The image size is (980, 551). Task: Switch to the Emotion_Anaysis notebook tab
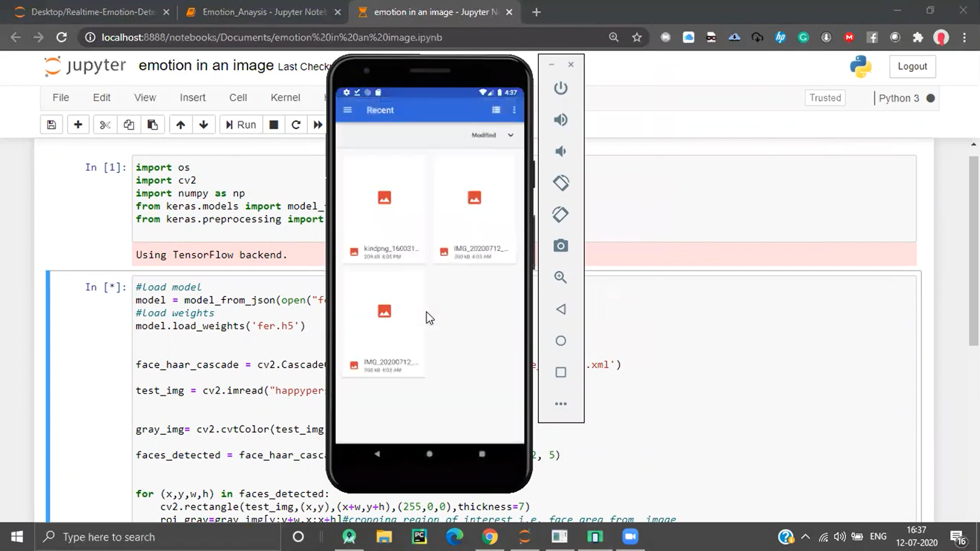tap(263, 12)
